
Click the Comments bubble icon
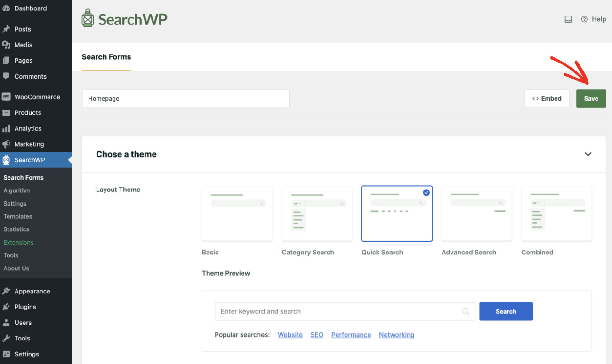click(7, 76)
